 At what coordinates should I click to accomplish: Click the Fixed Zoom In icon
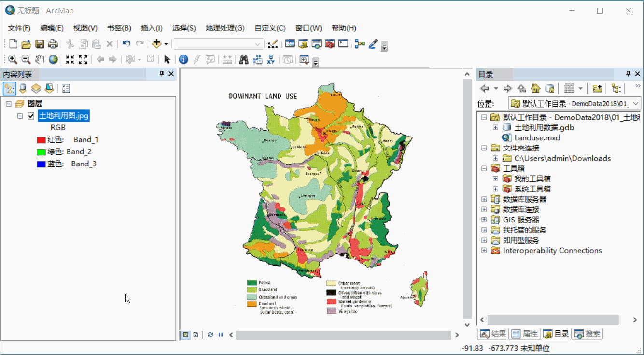click(70, 59)
